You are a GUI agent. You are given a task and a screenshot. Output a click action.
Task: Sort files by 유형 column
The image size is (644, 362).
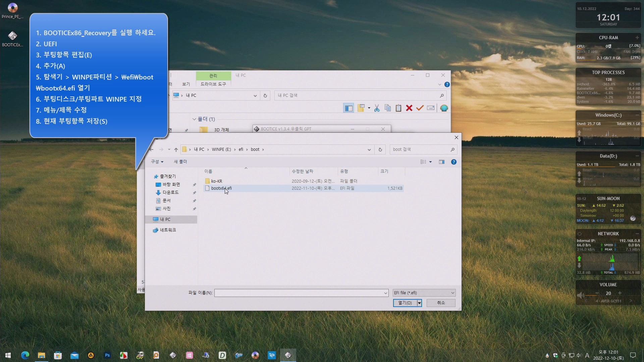pyautogui.click(x=358, y=171)
